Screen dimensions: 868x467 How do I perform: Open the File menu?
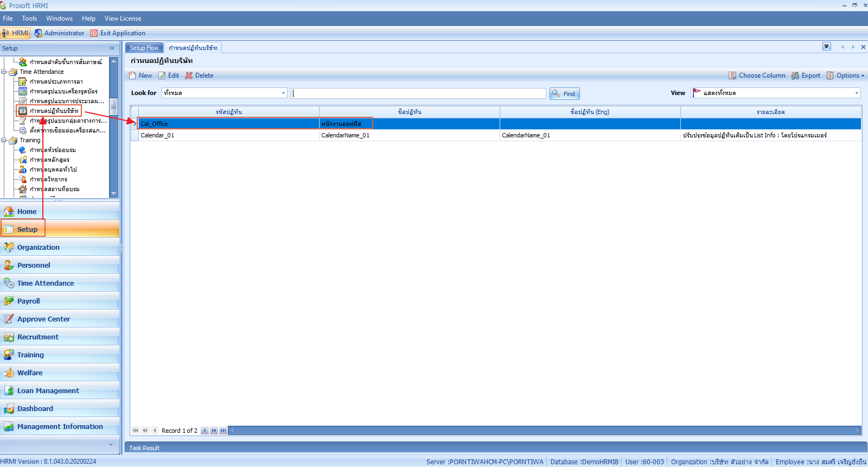pyautogui.click(x=8, y=18)
